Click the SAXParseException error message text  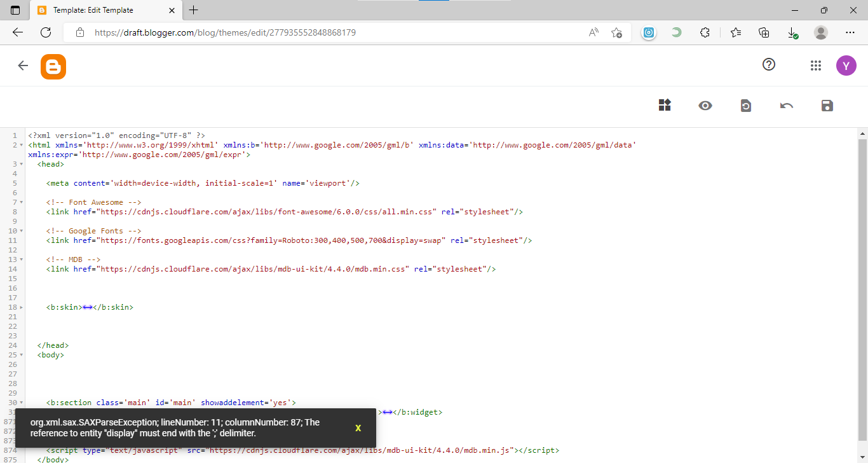pyautogui.click(x=175, y=428)
